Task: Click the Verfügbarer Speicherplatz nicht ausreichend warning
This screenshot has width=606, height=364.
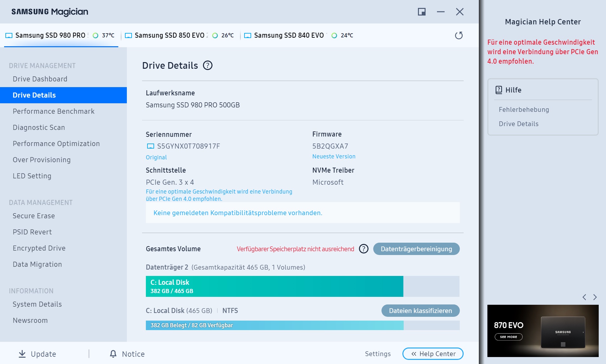Action: coord(296,249)
